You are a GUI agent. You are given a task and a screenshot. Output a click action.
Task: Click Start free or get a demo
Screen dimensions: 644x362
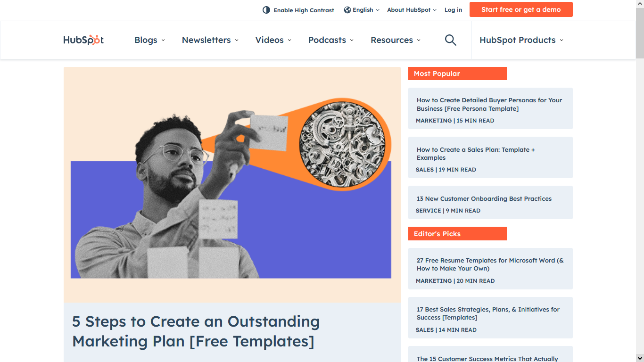pyautogui.click(x=521, y=9)
